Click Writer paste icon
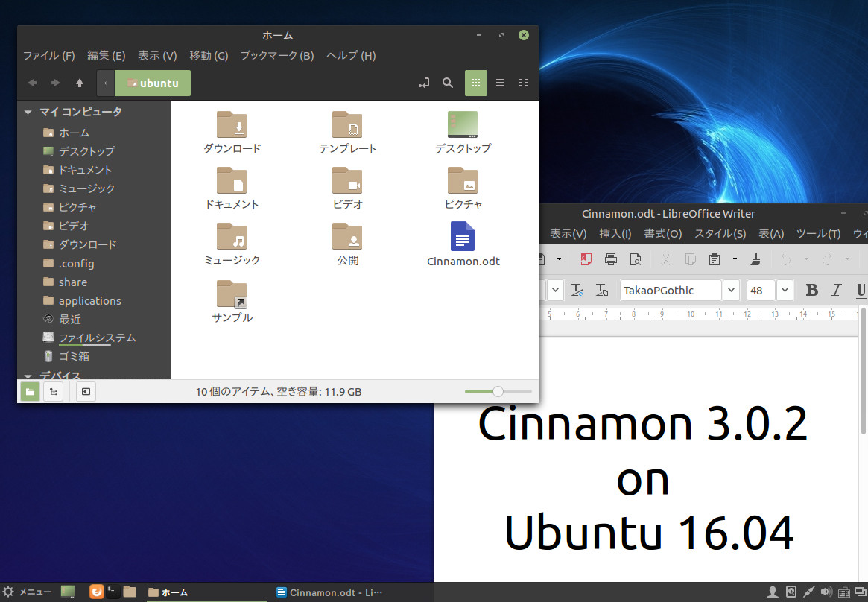Screen dimensions: 868x602 click(715, 259)
